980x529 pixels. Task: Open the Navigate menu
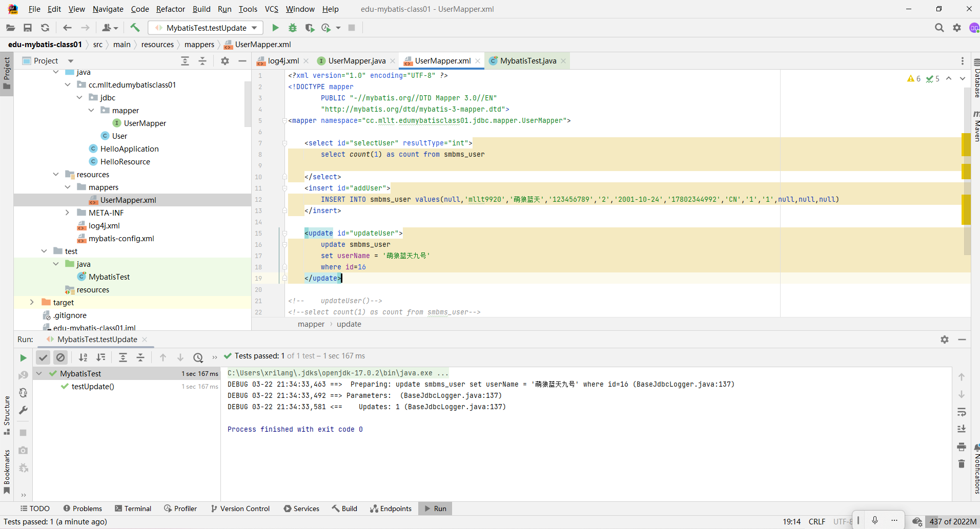click(108, 9)
